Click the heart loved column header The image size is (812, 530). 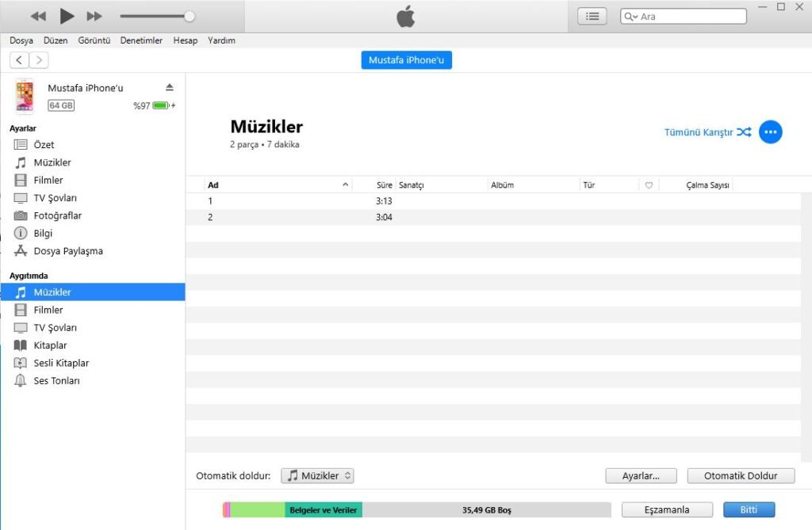point(649,185)
